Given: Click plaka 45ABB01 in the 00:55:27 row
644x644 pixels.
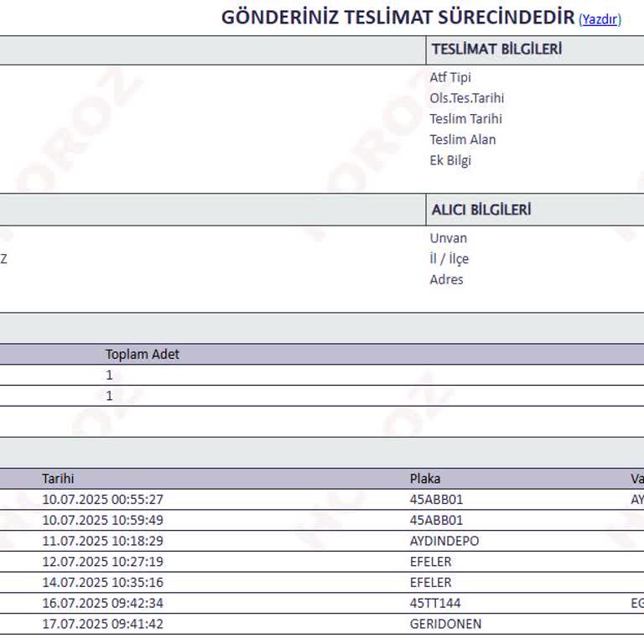Looking at the screenshot, I should pyautogui.click(x=436, y=500).
